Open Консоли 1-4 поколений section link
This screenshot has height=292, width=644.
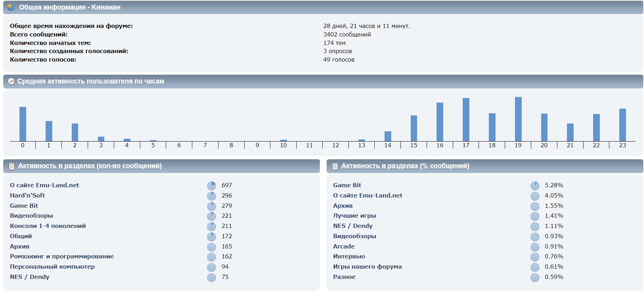[48, 226]
